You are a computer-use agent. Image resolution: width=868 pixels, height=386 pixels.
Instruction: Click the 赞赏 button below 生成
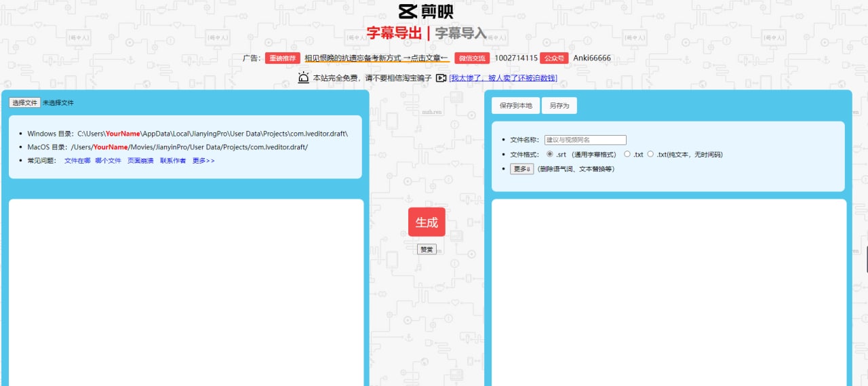[x=427, y=249]
